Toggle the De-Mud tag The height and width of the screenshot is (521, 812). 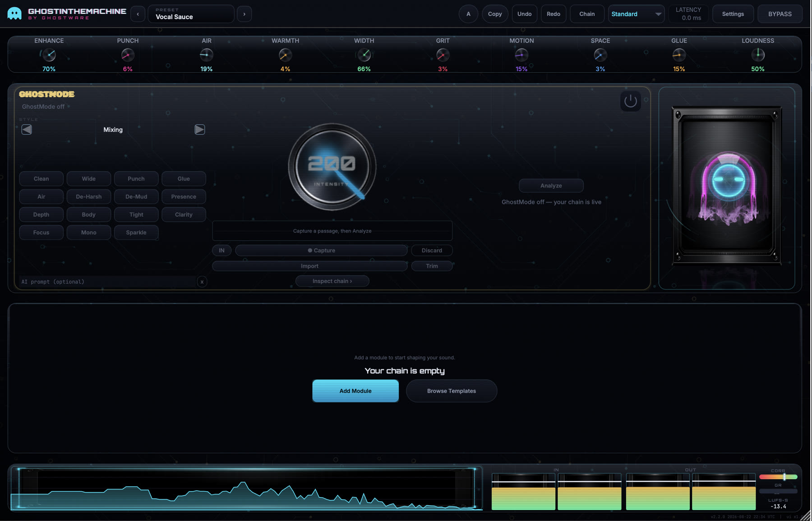point(136,197)
